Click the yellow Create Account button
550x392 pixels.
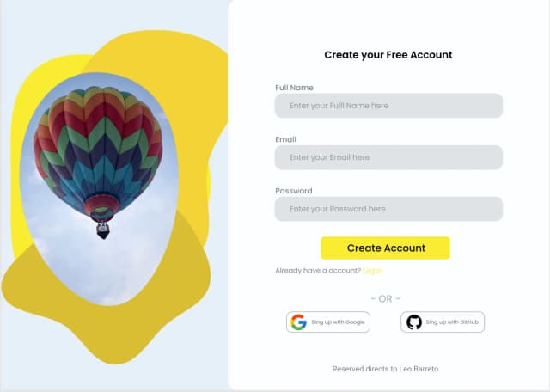click(385, 248)
